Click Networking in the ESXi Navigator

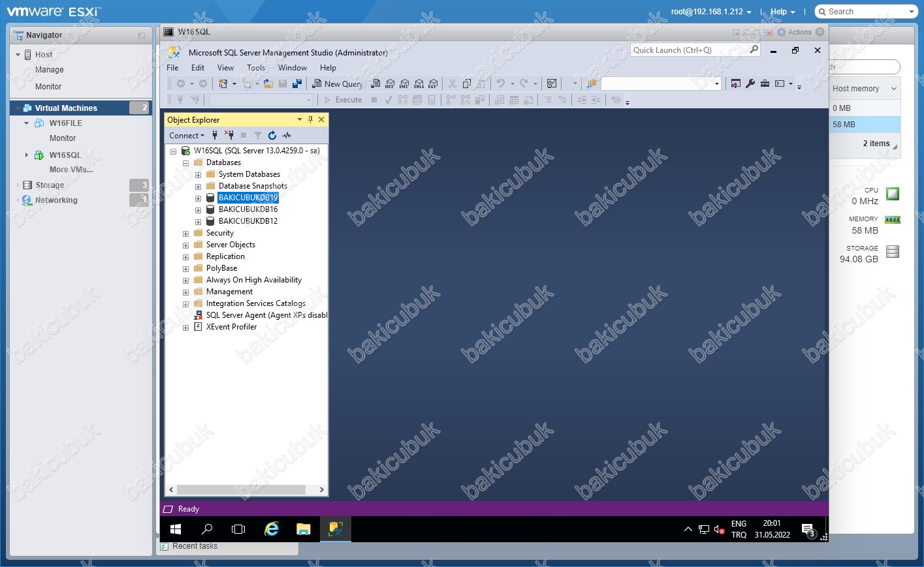[56, 200]
